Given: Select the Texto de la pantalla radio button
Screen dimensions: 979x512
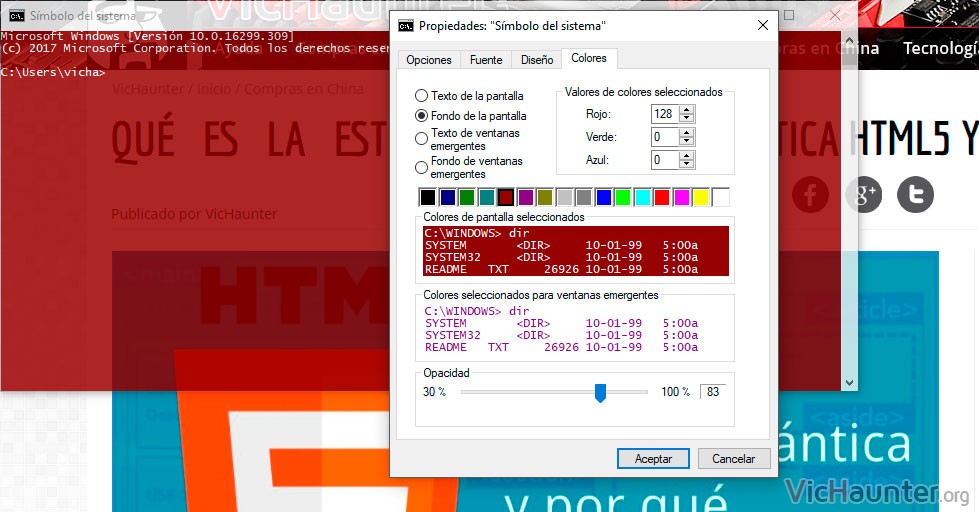Looking at the screenshot, I should (421, 96).
